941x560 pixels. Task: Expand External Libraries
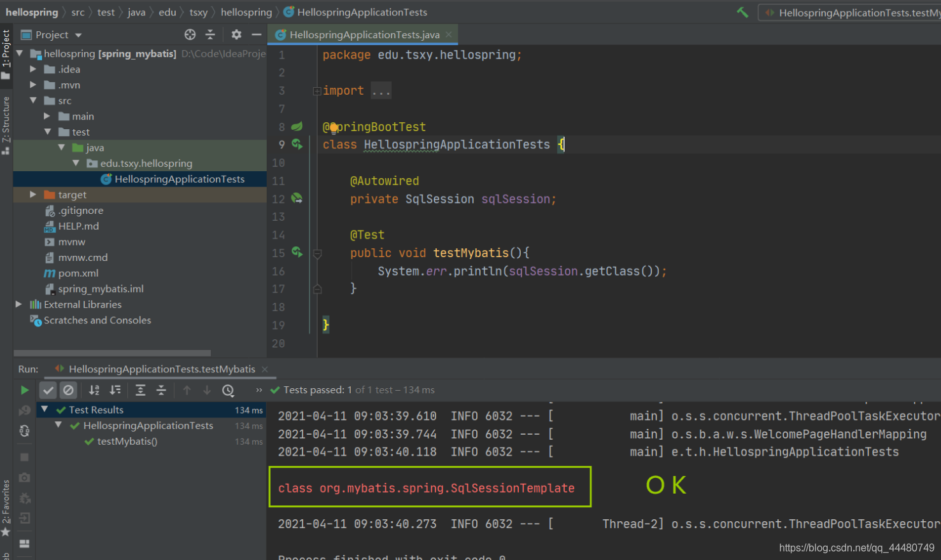(x=19, y=304)
